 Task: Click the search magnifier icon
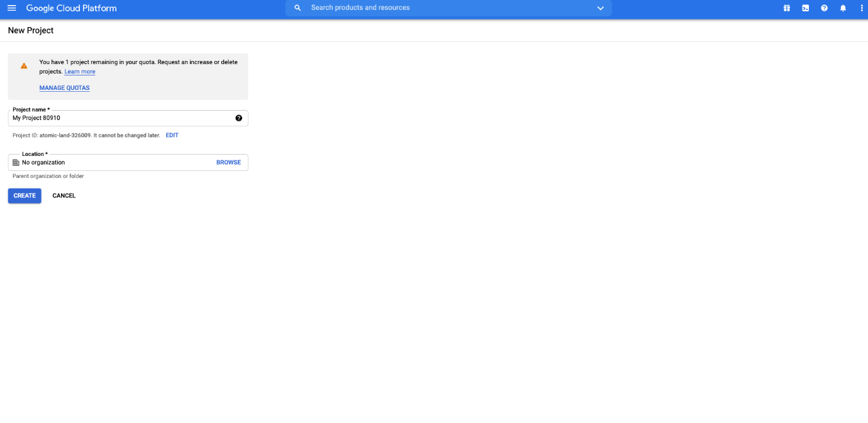(298, 8)
